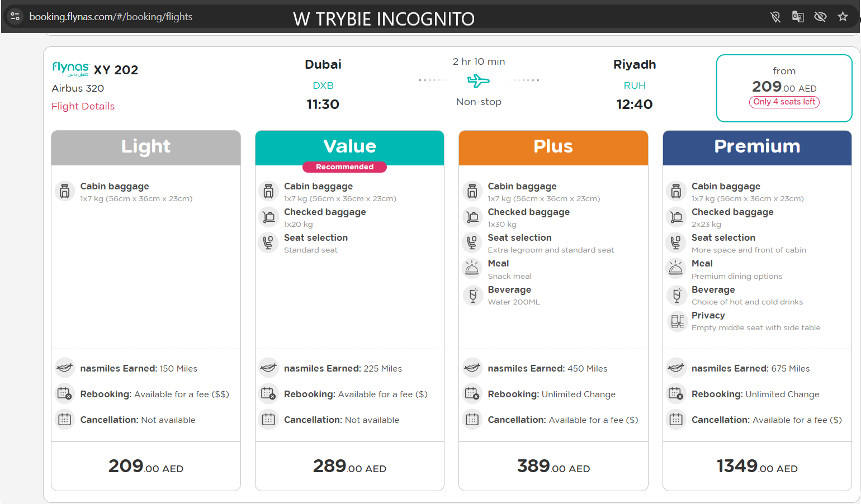
Task: Select the Premium fare header
Action: (757, 148)
